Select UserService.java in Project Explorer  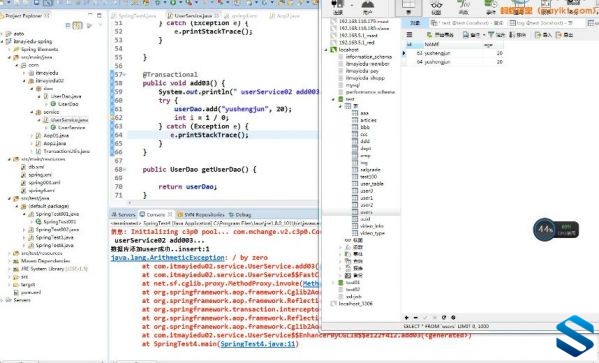tap(69, 120)
